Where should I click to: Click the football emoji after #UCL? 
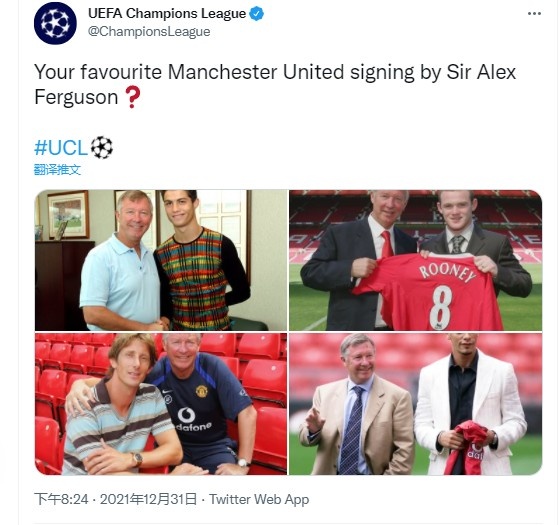tap(102, 147)
